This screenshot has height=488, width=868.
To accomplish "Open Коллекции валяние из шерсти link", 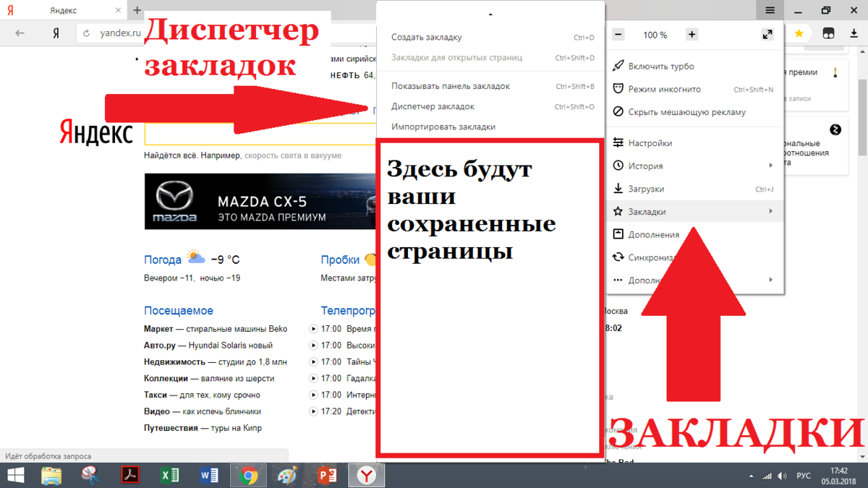I will (x=209, y=379).
